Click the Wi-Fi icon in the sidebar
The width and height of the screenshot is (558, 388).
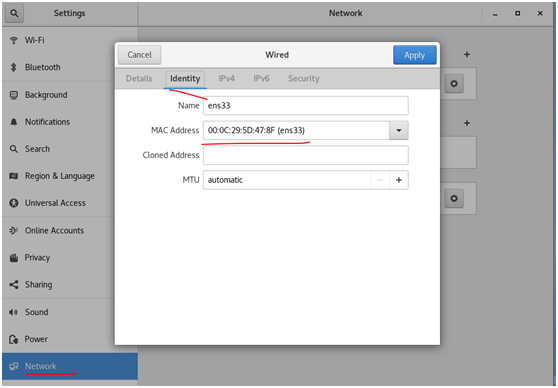tap(14, 40)
